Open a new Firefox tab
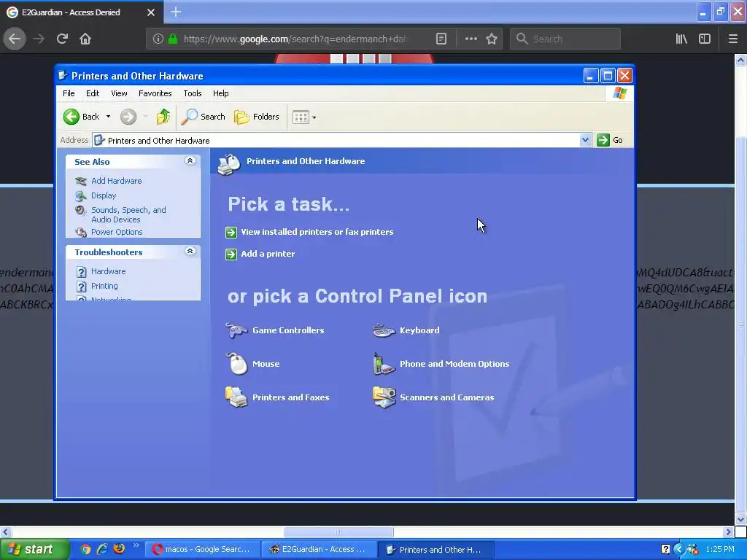Image resolution: width=747 pixels, height=560 pixels. click(x=176, y=12)
